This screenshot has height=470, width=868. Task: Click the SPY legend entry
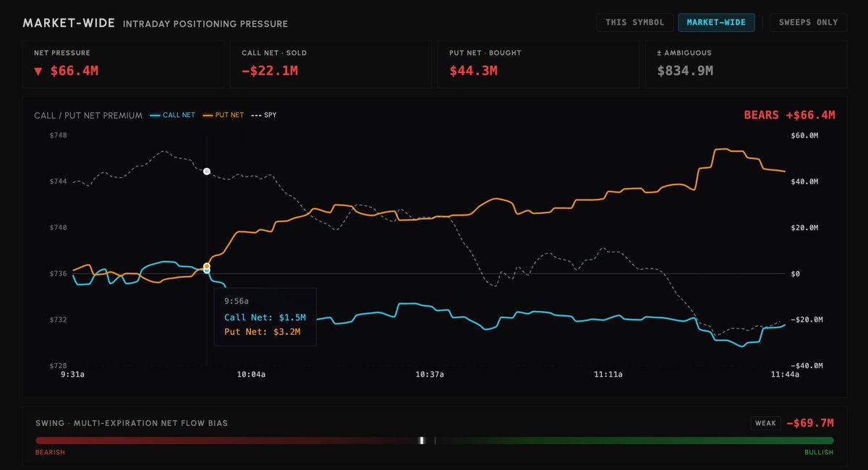[x=264, y=115]
